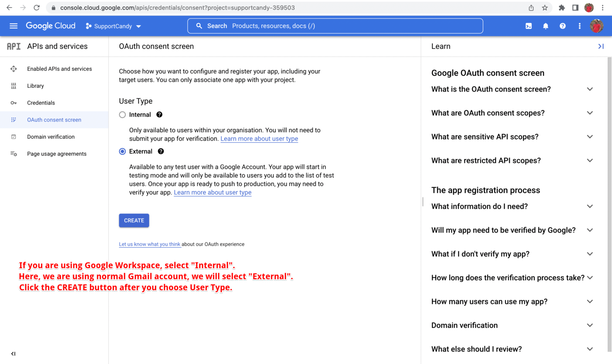This screenshot has width=612, height=364.
Task: Select the Enabled APIs and services icon
Action: [x=14, y=68]
